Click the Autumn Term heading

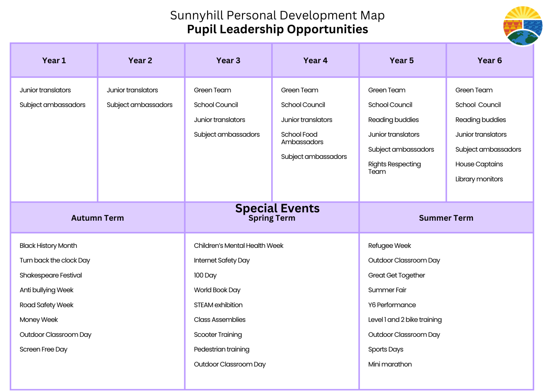pyautogui.click(x=97, y=218)
